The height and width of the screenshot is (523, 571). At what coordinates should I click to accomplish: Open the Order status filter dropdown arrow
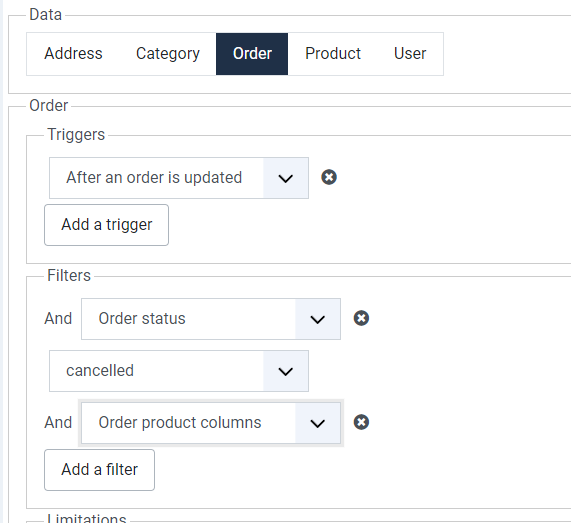[x=318, y=319]
